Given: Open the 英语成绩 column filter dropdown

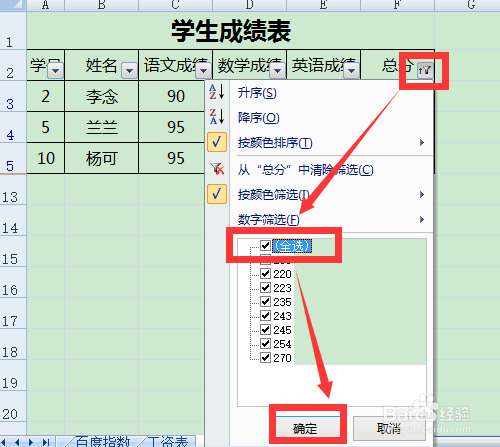Looking at the screenshot, I should (x=351, y=71).
